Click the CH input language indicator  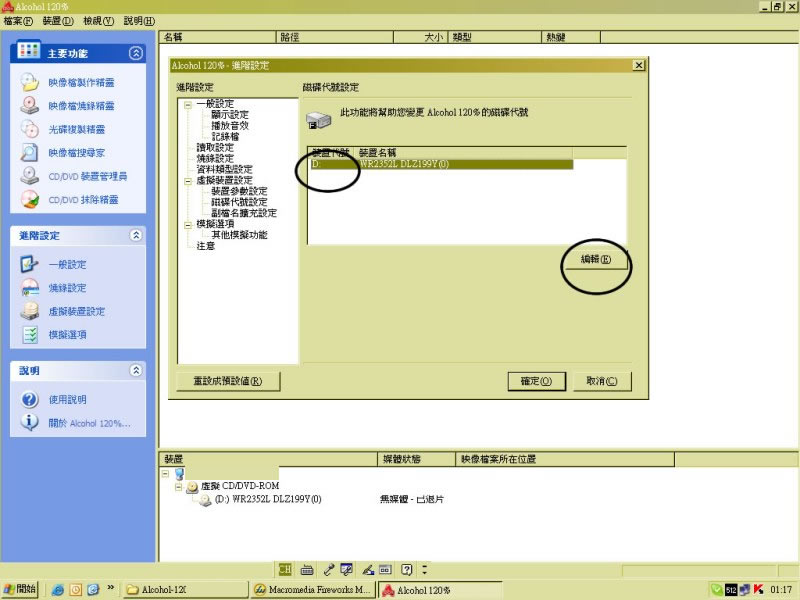tap(285, 569)
